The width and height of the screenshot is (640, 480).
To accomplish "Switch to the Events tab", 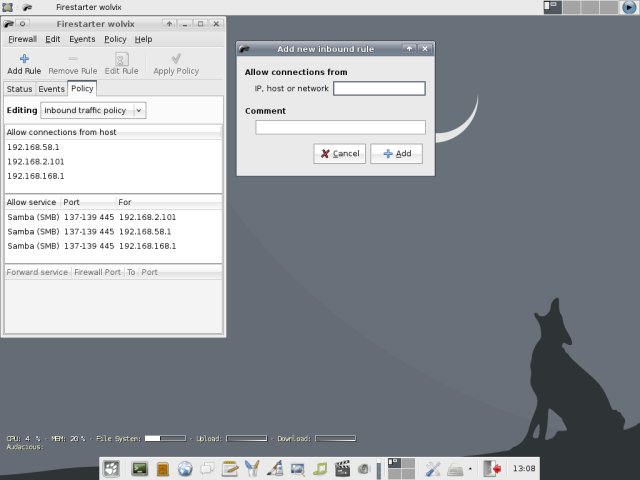I will (x=51, y=89).
